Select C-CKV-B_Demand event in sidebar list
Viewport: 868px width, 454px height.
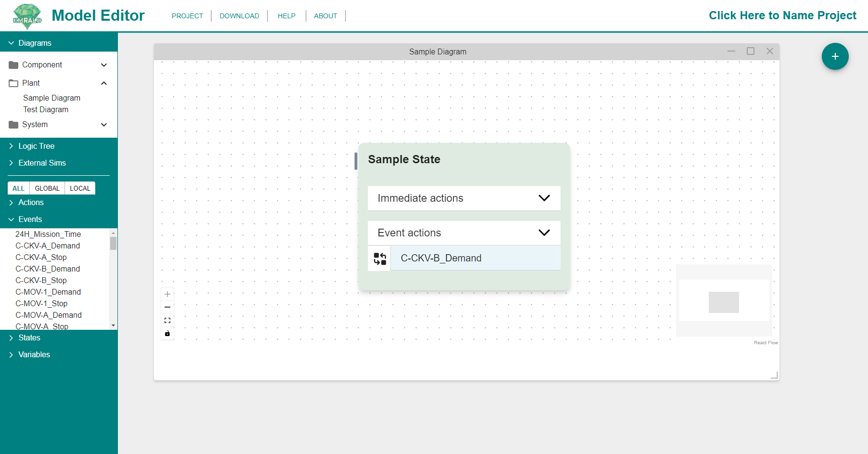[x=48, y=269]
